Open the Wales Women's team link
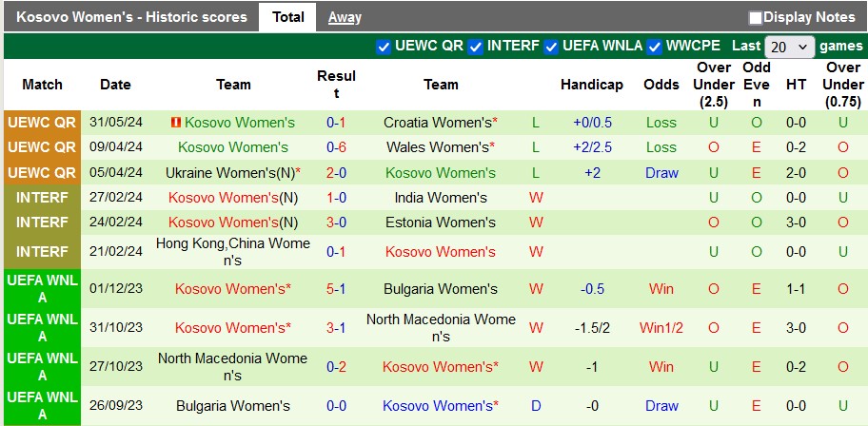 pyautogui.click(x=439, y=147)
